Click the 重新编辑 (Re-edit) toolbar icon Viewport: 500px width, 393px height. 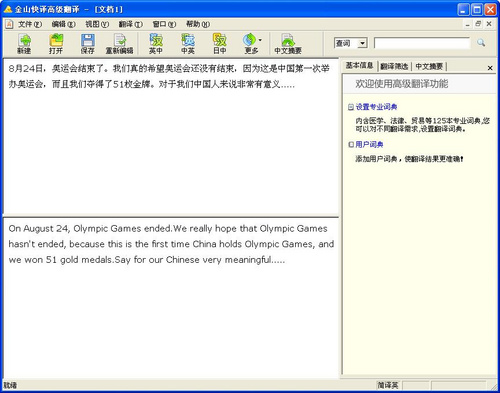tap(119, 44)
